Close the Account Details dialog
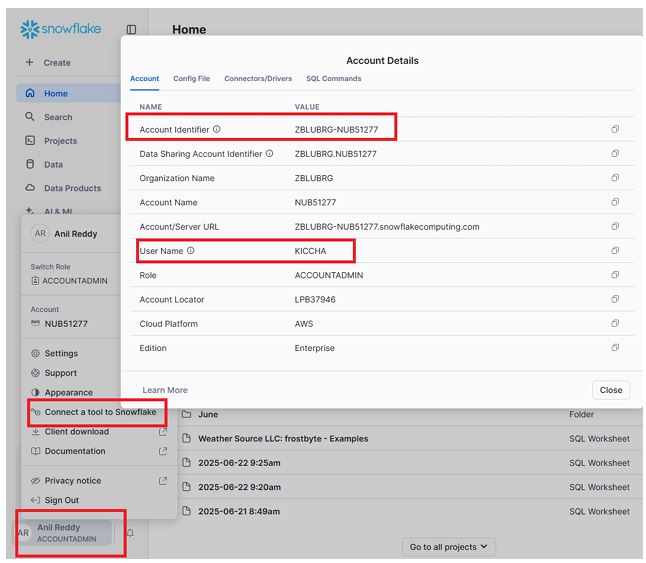 pos(610,390)
